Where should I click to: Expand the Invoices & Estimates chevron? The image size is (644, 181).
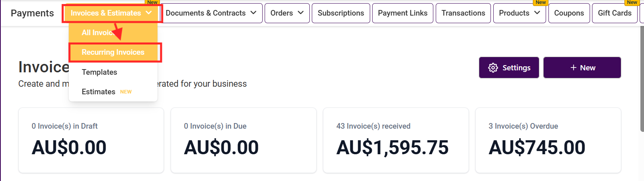[149, 13]
